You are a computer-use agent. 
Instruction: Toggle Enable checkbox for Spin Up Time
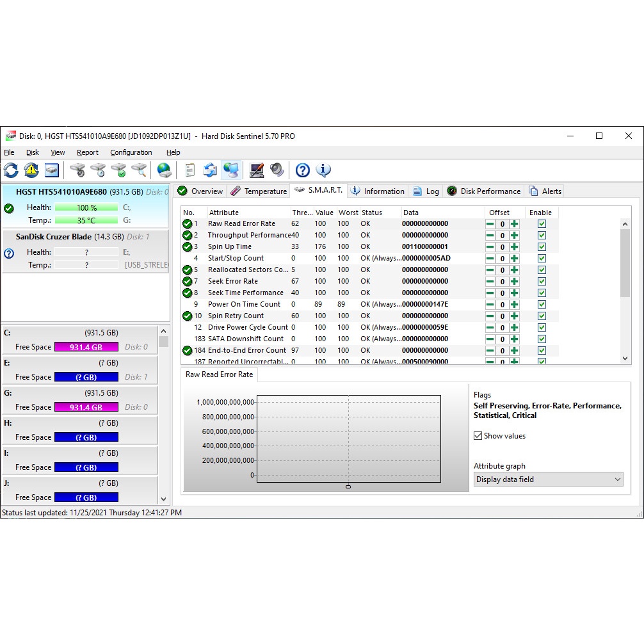(542, 247)
